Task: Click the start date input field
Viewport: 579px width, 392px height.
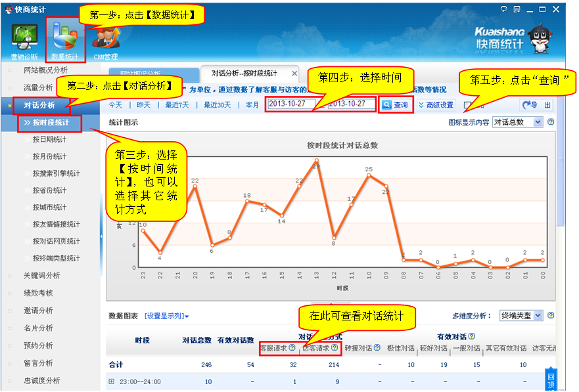Action: 296,104
